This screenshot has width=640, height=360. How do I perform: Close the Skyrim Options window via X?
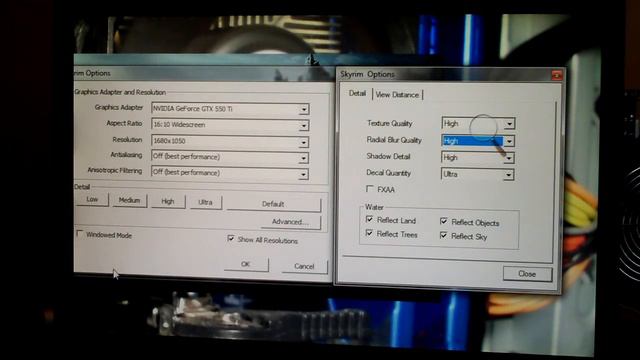tap(557, 75)
